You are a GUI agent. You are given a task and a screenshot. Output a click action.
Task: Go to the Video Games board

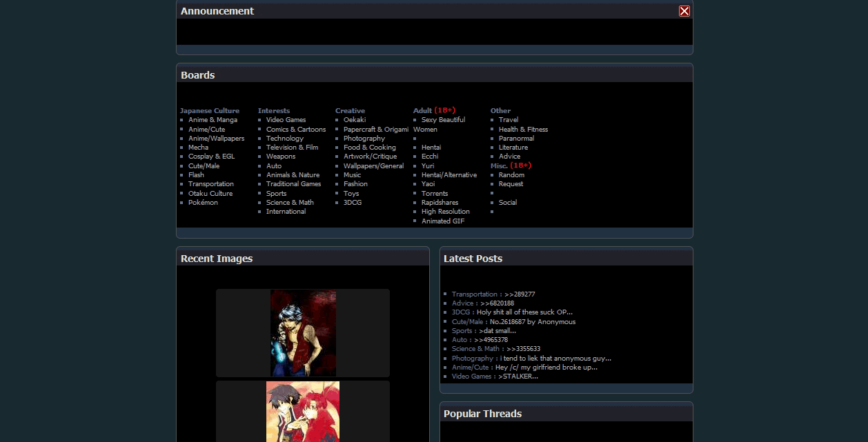click(x=286, y=120)
